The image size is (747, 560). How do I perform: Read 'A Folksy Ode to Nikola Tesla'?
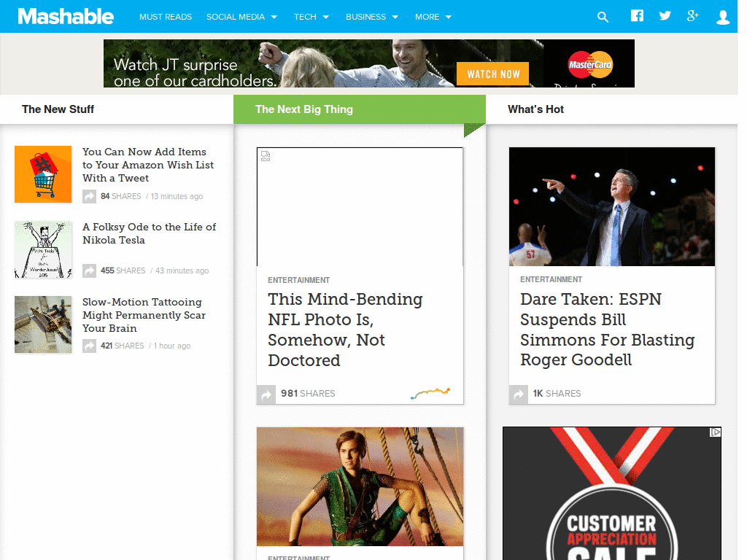149,233
